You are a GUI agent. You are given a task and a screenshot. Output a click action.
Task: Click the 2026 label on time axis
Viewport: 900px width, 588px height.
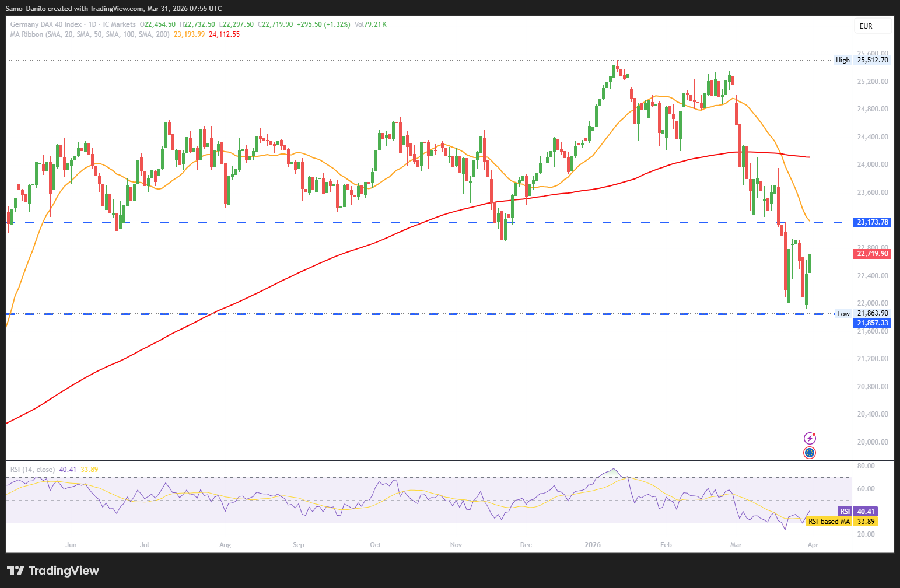pyautogui.click(x=593, y=545)
